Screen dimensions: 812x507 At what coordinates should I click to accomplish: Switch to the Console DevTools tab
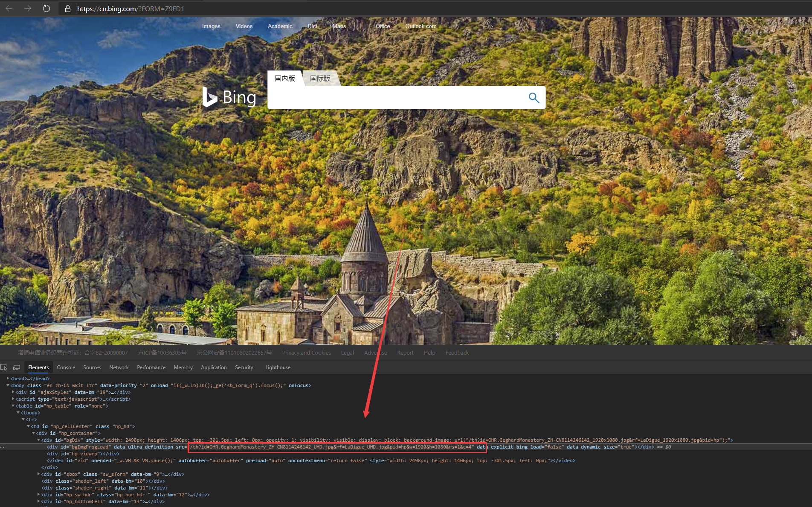[66, 367]
